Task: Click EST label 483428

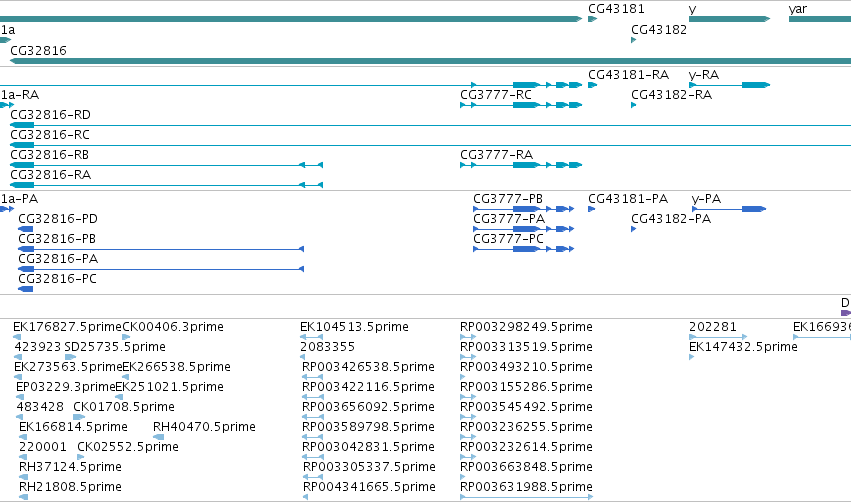Action: tap(40, 407)
